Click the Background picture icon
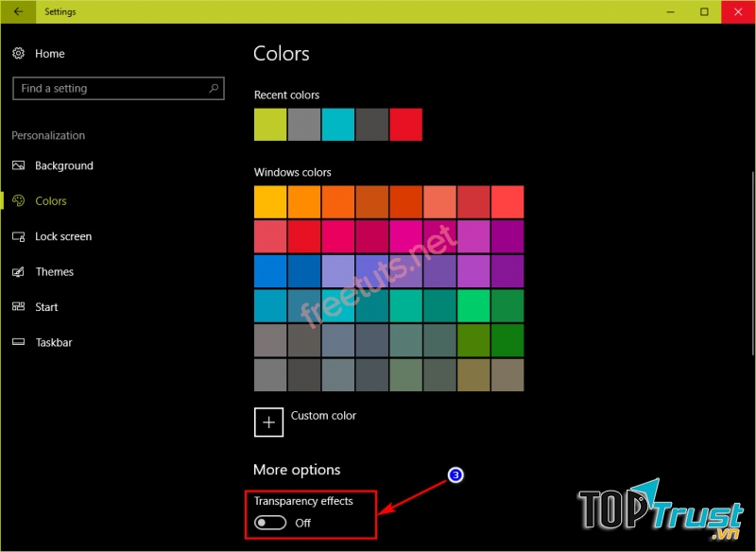 [x=18, y=165]
